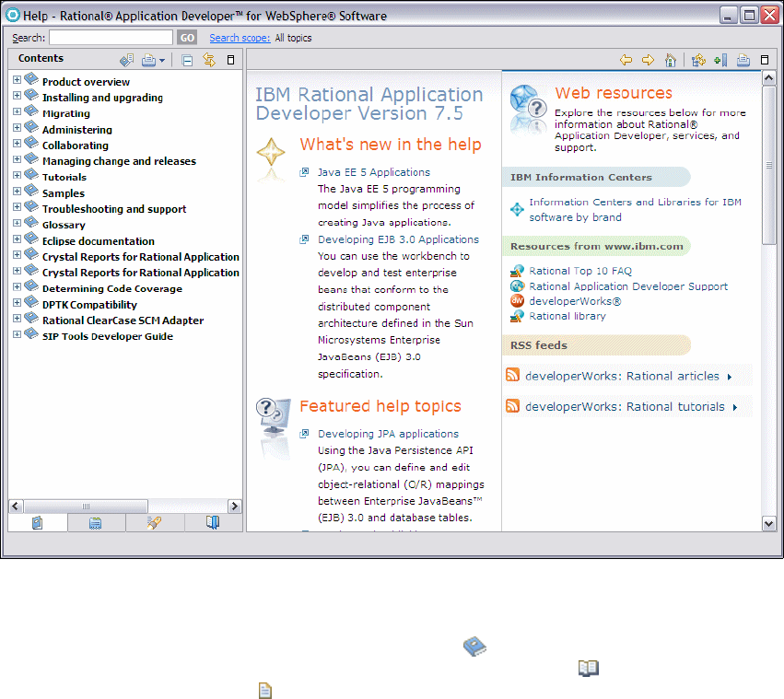Click the Contents pane scroll left arrow
This screenshot has height=699, width=784.
pos(16,506)
